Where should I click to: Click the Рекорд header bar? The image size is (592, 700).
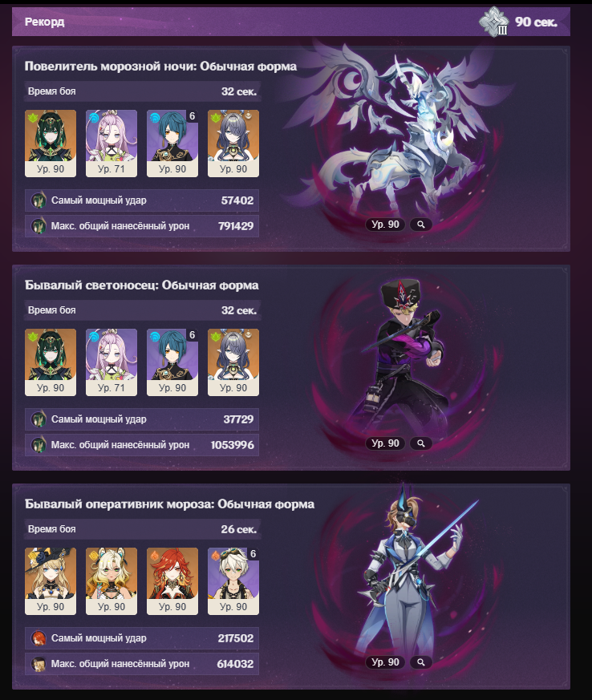[x=290, y=22]
